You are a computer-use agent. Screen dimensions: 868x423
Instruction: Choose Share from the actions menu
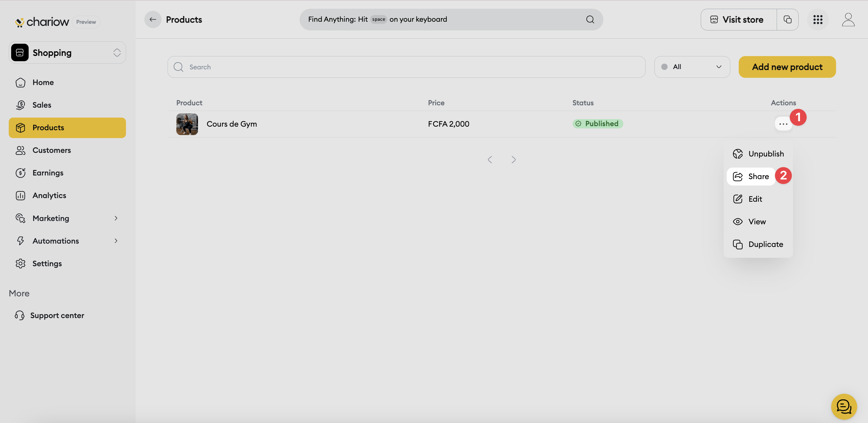[751, 177]
